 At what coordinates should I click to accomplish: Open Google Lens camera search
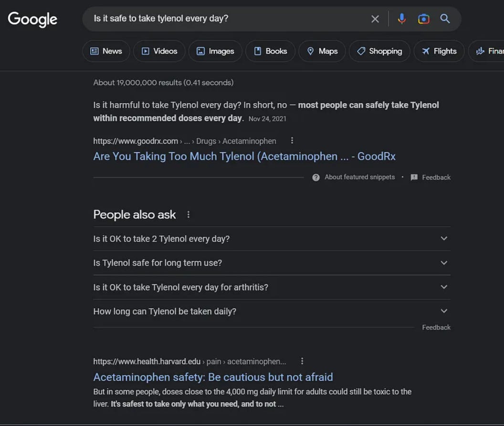423,19
